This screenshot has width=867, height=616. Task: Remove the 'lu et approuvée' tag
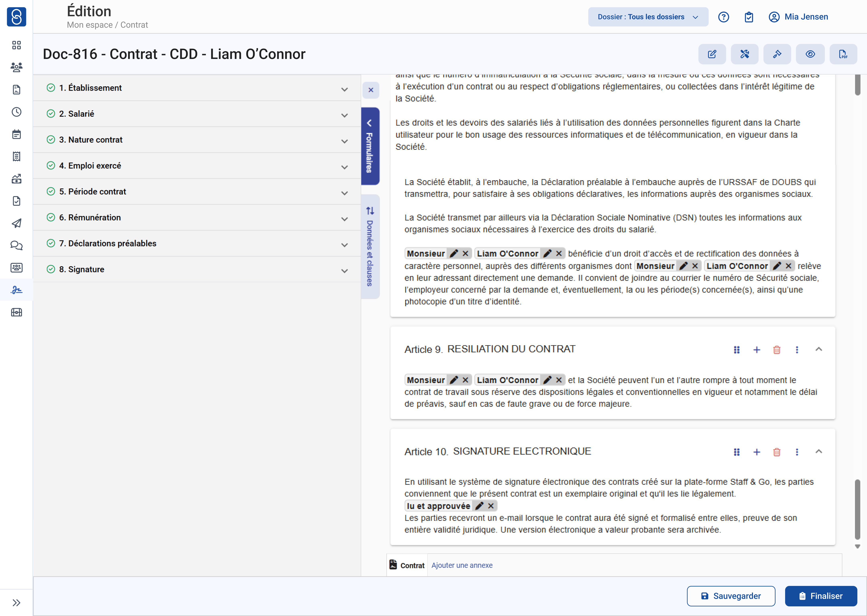(491, 506)
